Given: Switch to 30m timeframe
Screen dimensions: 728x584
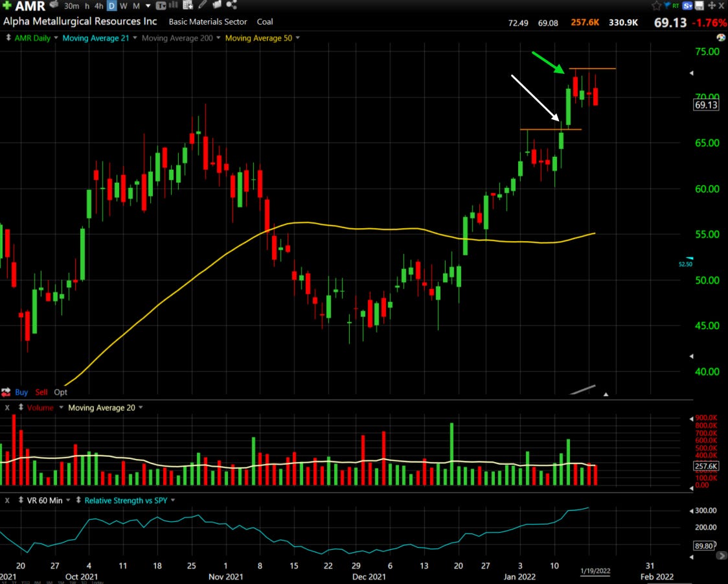Looking at the screenshot, I should pyautogui.click(x=71, y=6).
